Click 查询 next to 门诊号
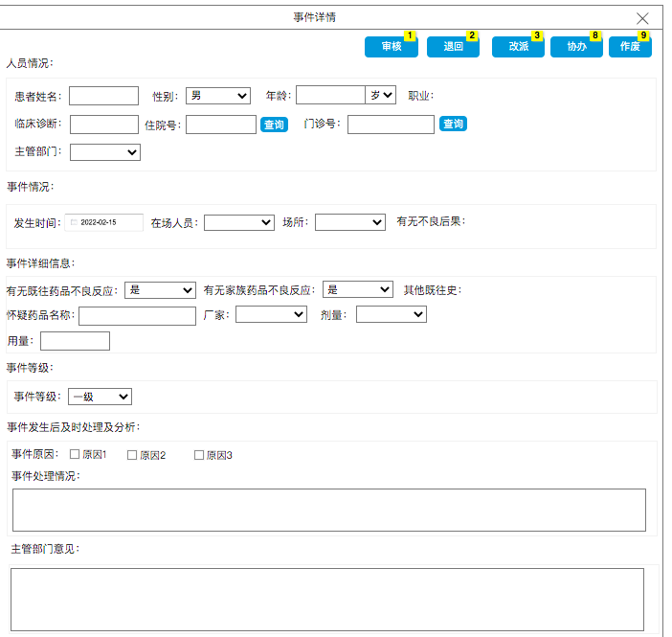The height and width of the screenshot is (637, 672). (x=453, y=124)
